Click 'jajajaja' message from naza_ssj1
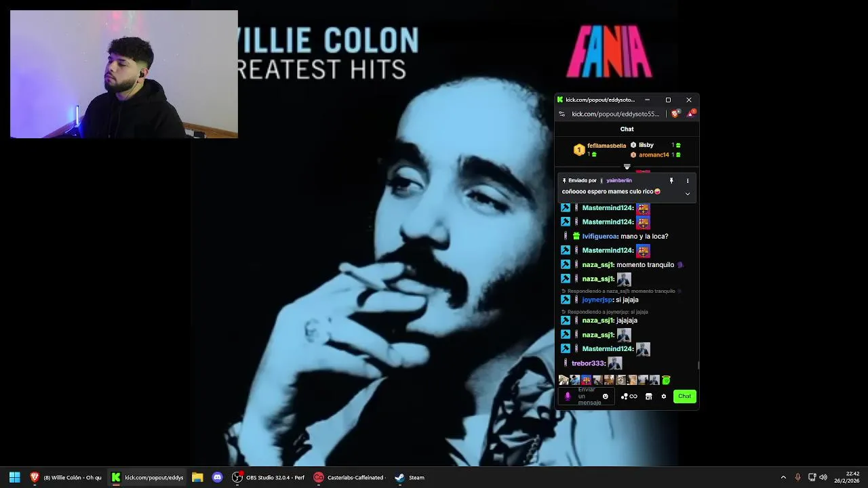868x488 pixels. (x=627, y=321)
